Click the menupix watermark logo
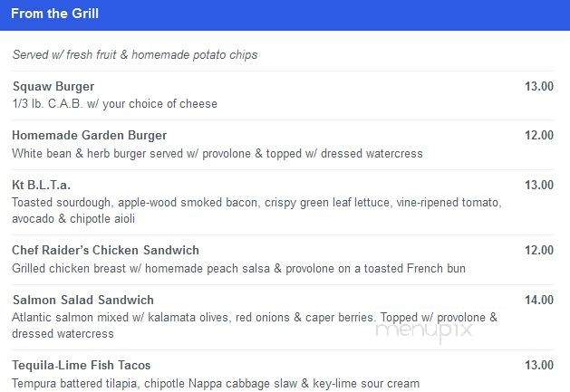 pos(424,331)
